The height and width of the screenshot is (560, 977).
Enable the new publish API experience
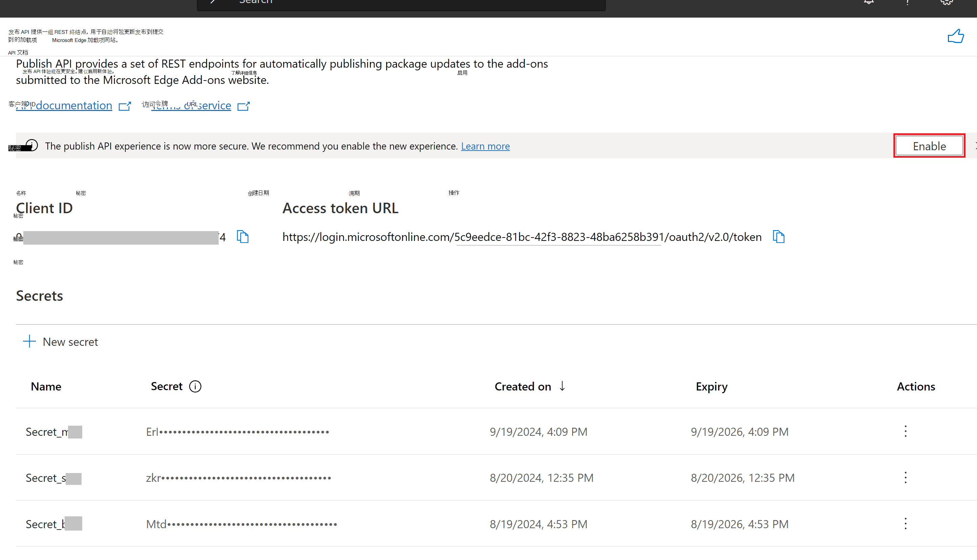(x=929, y=146)
